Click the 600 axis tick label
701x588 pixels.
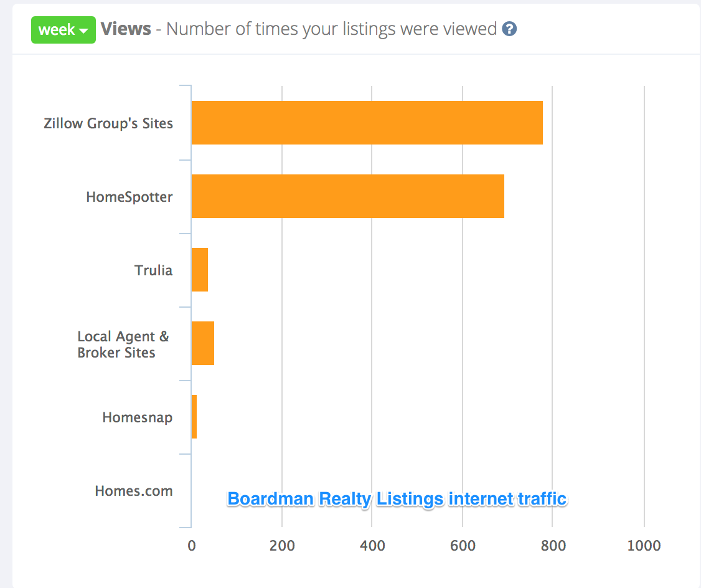pyautogui.click(x=463, y=546)
